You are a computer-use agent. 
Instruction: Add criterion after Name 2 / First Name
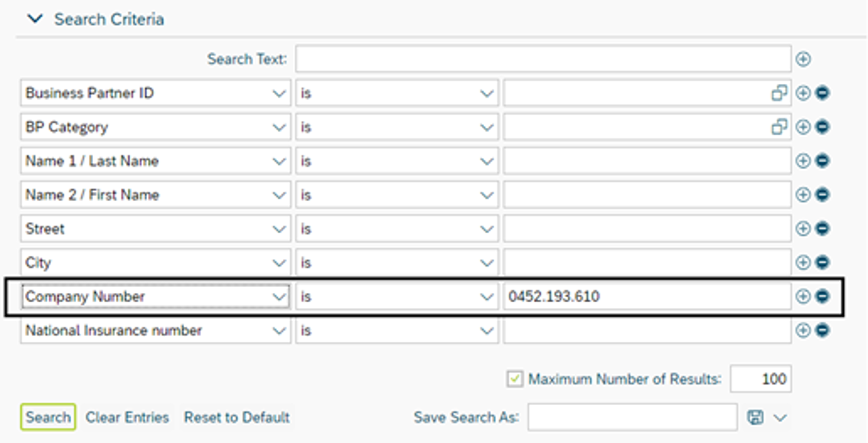[803, 194]
